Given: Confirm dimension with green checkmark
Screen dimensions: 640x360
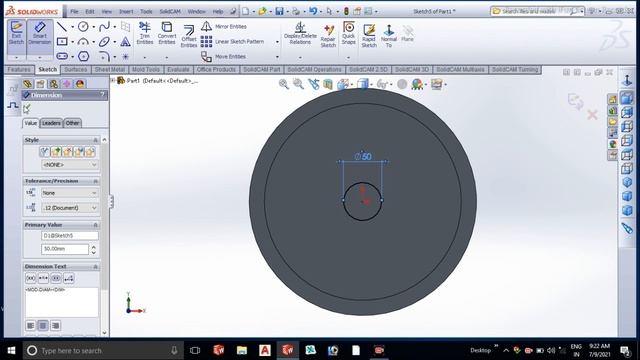Looking at the screenshot, I should tap(27, 109).
